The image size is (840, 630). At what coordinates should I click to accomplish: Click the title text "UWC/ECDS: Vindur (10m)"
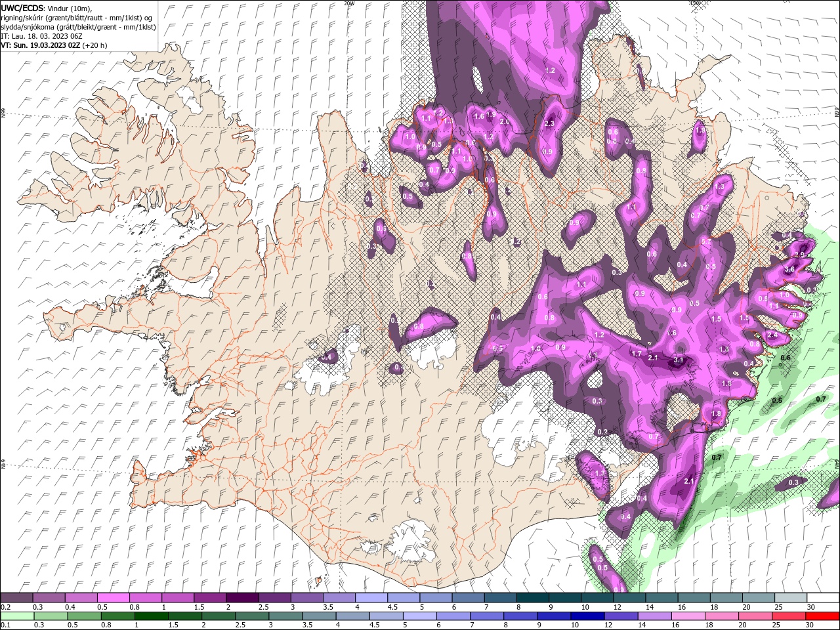[x=47, y=7]
